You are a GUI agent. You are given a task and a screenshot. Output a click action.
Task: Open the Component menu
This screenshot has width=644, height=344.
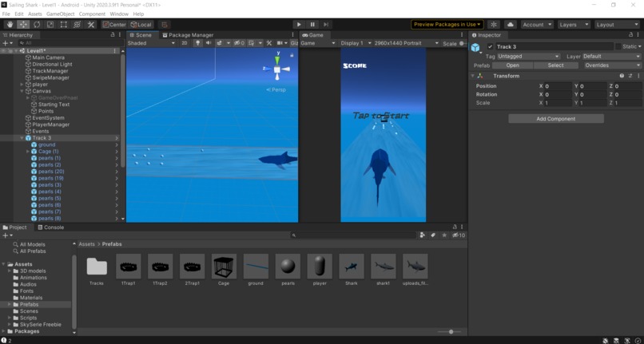(92, 14)
